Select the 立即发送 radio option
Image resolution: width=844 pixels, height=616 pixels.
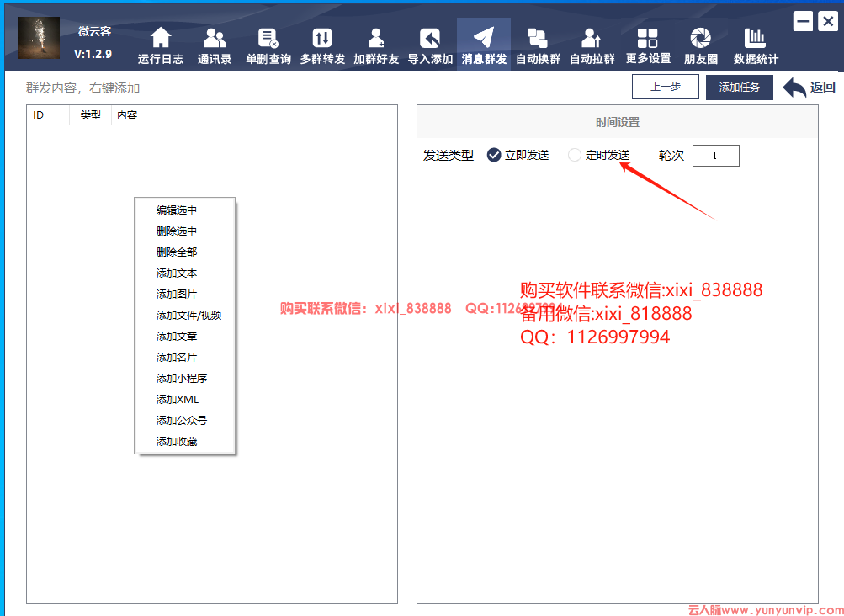point(518,155)
